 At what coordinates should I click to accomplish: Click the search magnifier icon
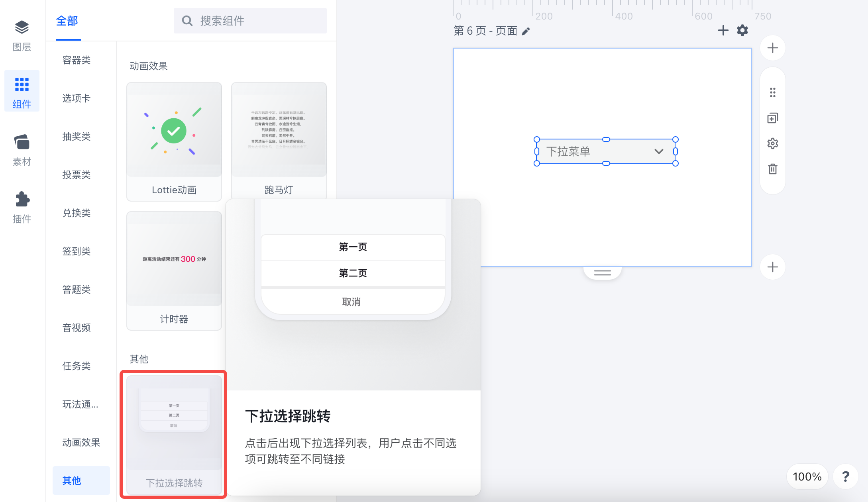coord(187,21)
